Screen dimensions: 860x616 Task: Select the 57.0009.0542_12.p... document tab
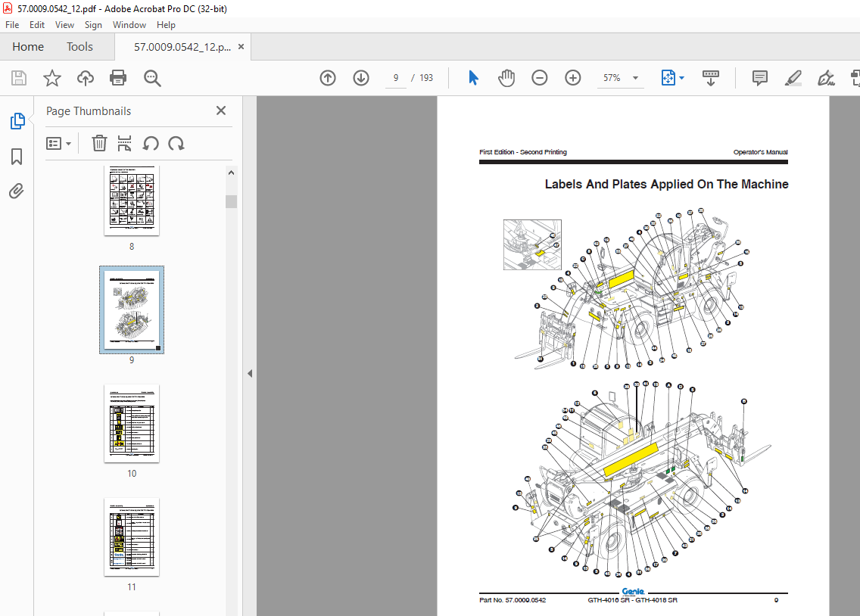(x=182, y=47)
